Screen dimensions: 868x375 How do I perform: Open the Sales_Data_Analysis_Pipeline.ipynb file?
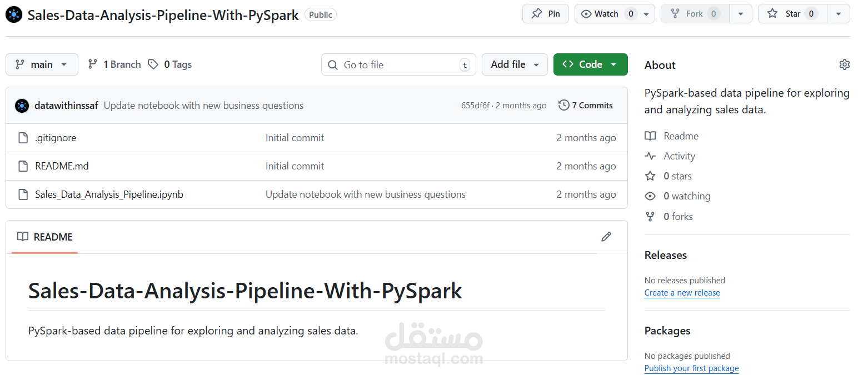(109, 194)
